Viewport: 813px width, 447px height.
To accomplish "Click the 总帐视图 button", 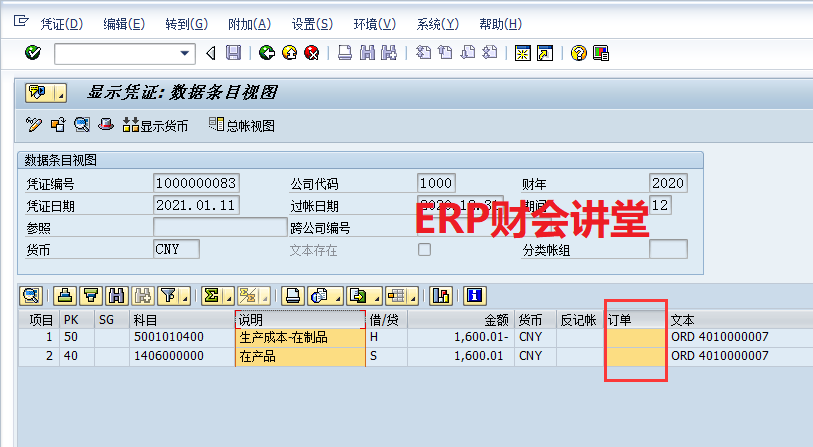I will 241,125.
